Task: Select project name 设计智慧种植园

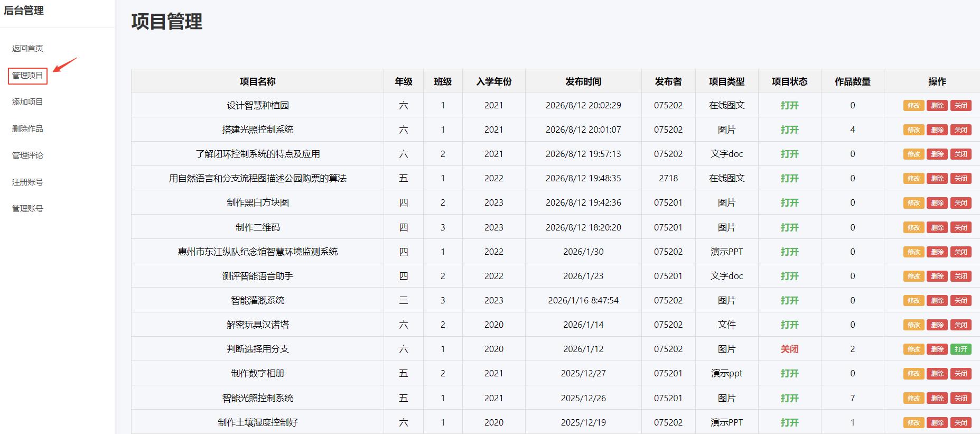Action: coord(258,105)
